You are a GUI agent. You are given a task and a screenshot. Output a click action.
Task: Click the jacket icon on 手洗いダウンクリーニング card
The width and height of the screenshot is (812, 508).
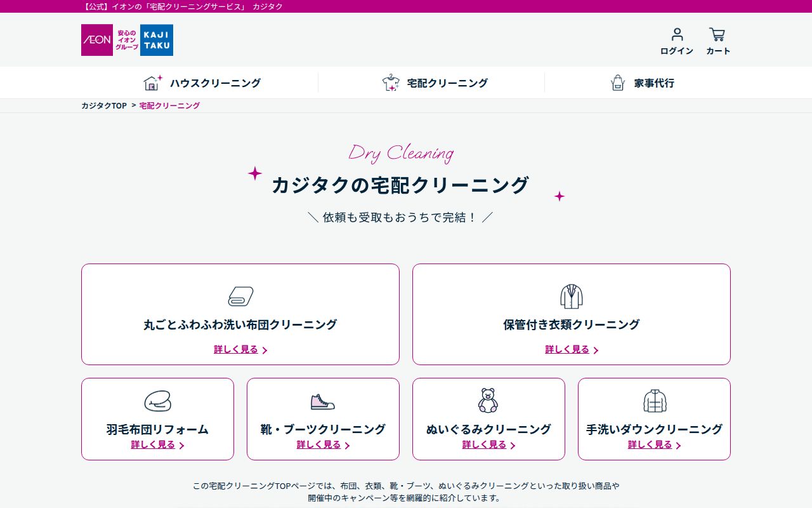click(x=654, y=401)
